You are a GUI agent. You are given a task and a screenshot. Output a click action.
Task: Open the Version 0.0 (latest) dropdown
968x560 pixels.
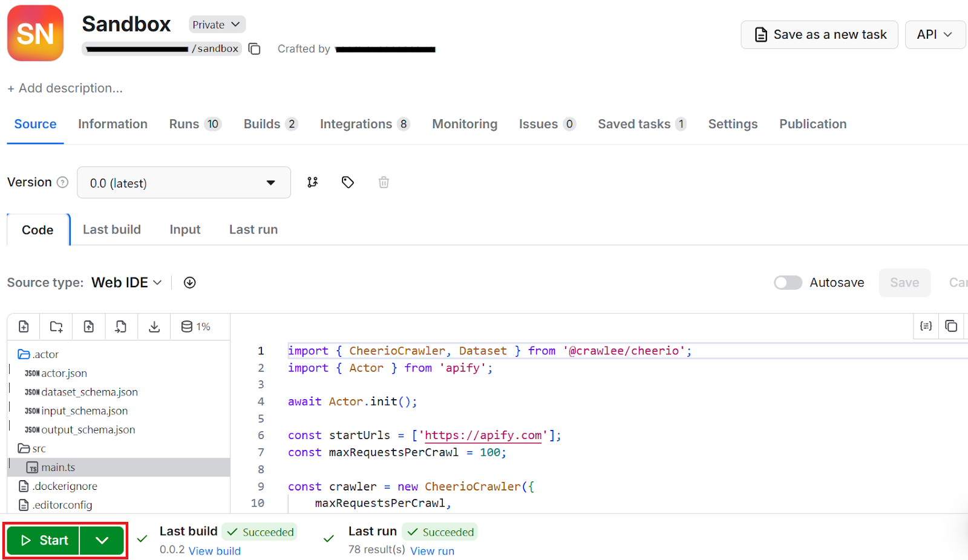pyautogui.click(x=183, y=183)
